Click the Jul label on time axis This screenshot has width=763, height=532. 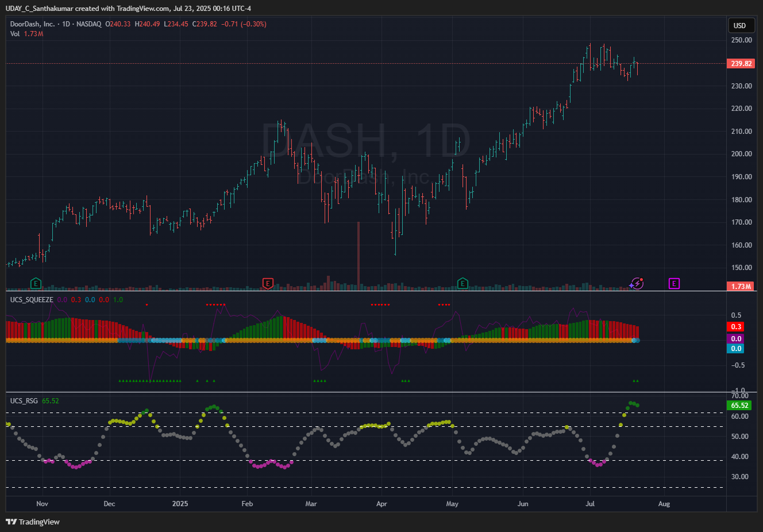coord(590,504)
